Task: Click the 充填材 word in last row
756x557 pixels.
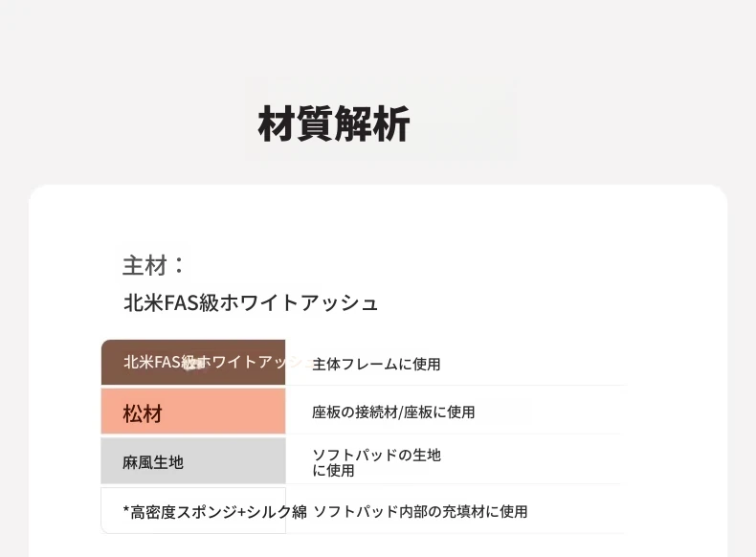Action: click(x=463, y=511)
